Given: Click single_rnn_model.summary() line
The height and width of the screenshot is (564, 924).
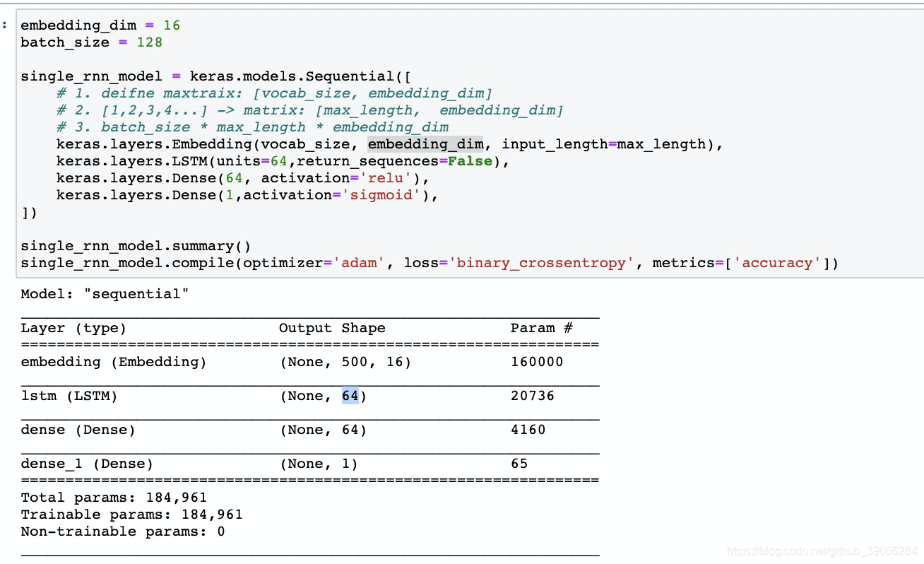Looking at the screenshot, I should (136, 246).
